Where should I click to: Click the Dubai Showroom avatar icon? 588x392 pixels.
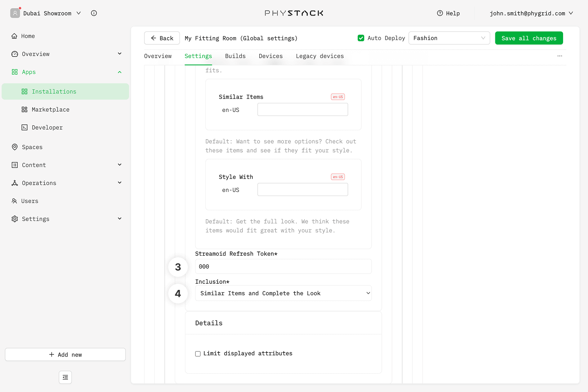tap(15, 13)
